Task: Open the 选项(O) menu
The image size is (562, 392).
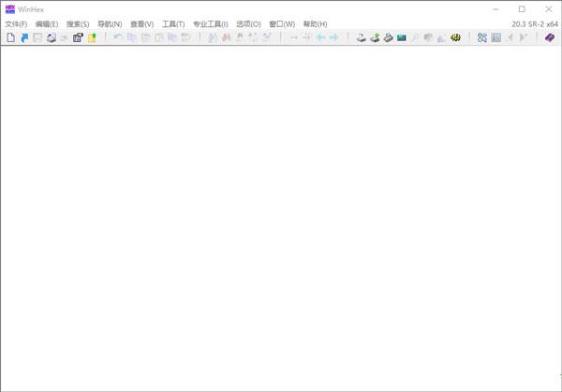Action: click(248, 23)
